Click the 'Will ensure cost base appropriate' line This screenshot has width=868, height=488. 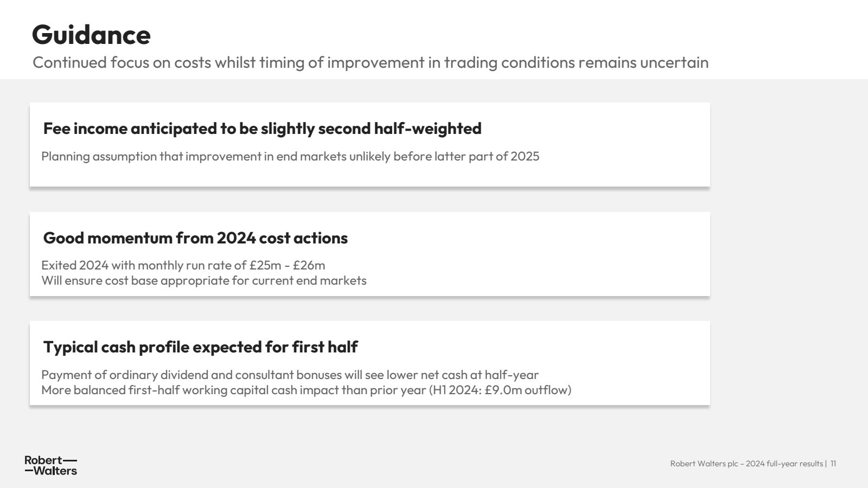pyautogui.click(x=204, y=280)
